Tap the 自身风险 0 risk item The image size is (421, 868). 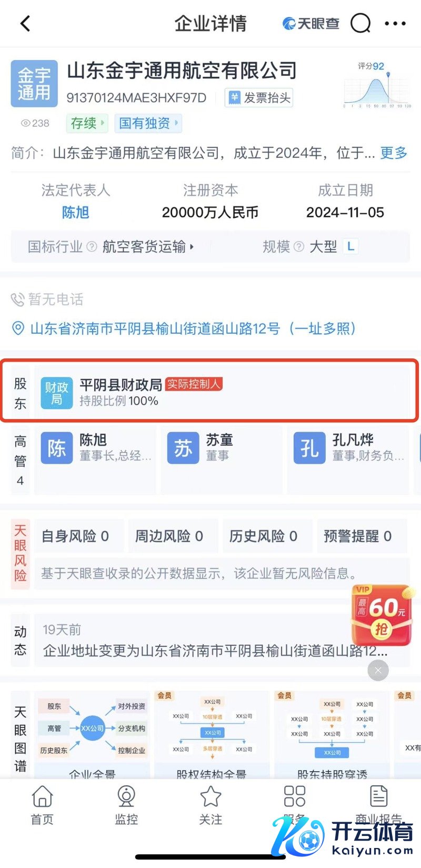tap(76, 536)
